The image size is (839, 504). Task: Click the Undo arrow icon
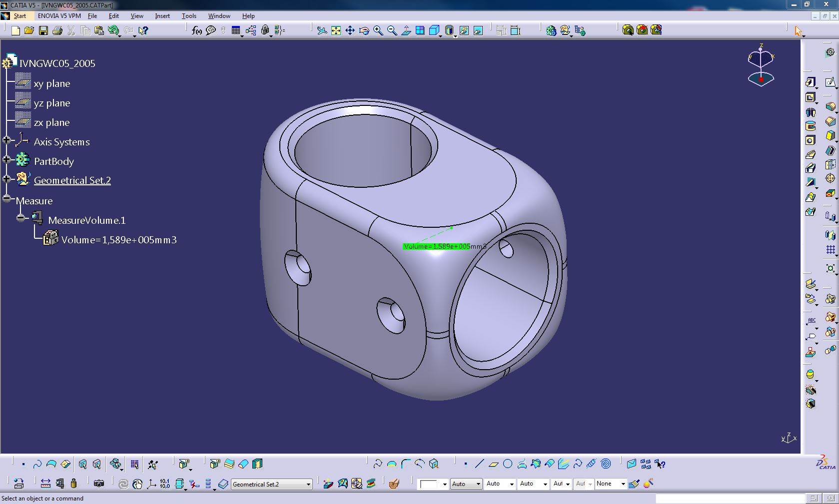coord(113,31)
